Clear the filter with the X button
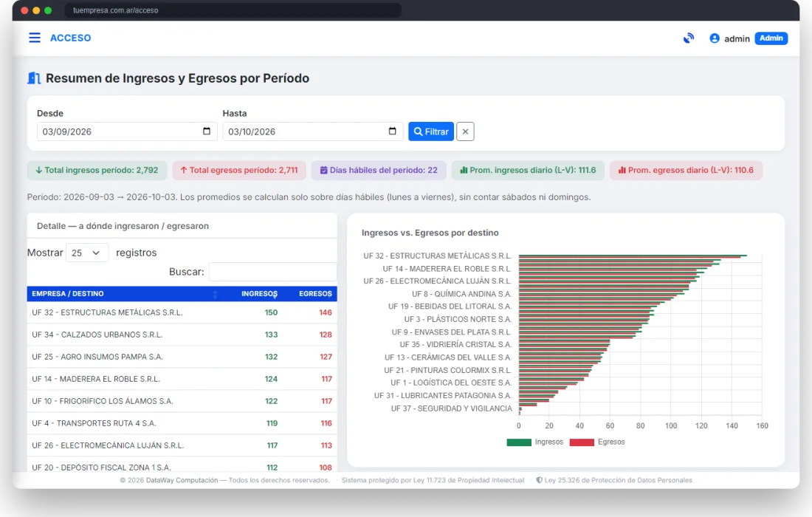 click(465, 131)
